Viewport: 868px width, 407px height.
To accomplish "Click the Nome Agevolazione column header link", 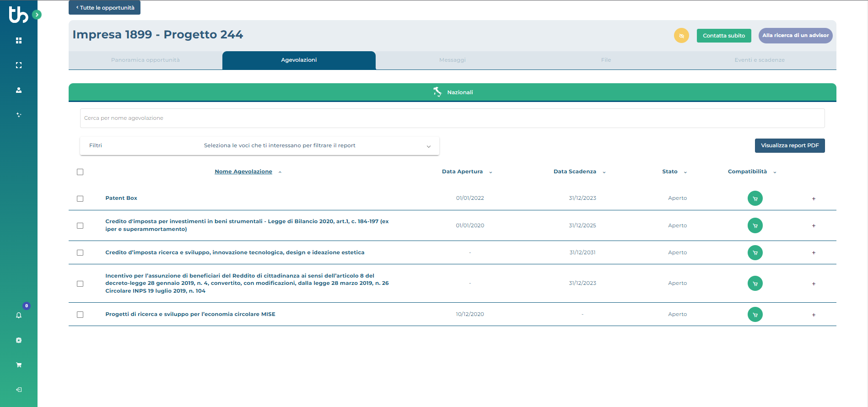I will click(x=243, y=172).
